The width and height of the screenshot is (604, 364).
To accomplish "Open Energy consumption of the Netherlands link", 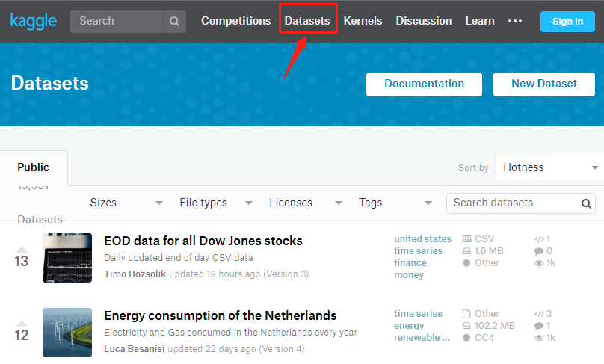I will coord(221,315).
